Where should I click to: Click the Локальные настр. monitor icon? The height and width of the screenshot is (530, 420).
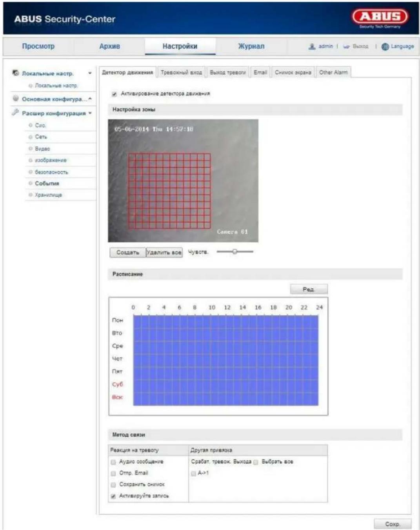pos(16,73)
